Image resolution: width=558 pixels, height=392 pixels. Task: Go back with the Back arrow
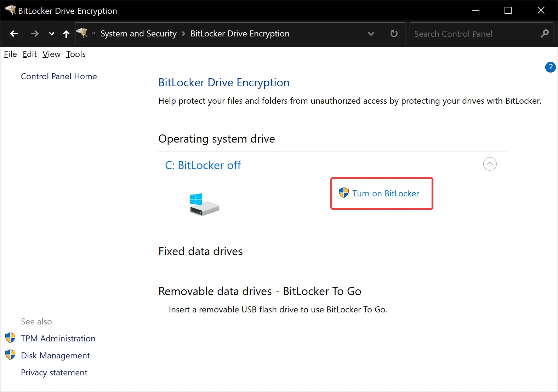pyautogui.click(x=14, y=34)
